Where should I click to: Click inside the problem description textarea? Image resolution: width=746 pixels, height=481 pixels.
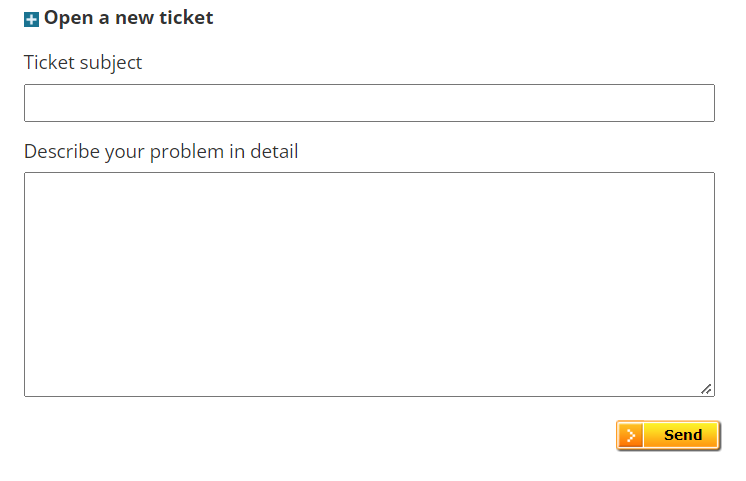[369, 285]
